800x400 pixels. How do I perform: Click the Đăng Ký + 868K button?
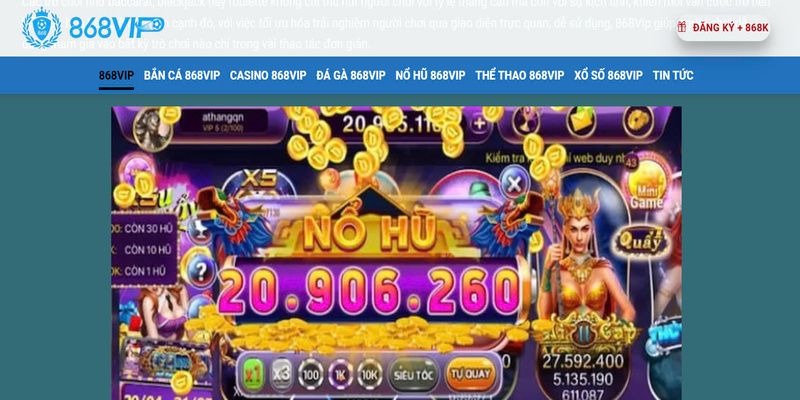tap(723, 28)
